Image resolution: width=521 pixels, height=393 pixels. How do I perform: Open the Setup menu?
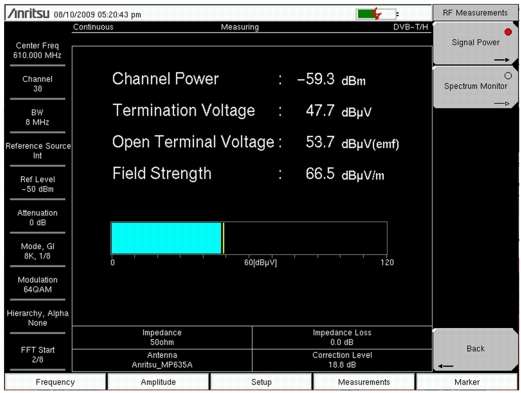(261, 381)
